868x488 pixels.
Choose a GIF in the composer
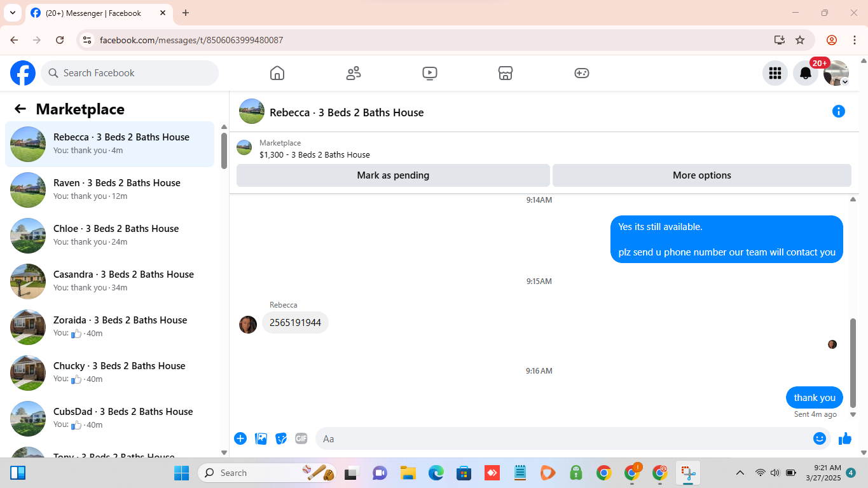click(301, 438)
